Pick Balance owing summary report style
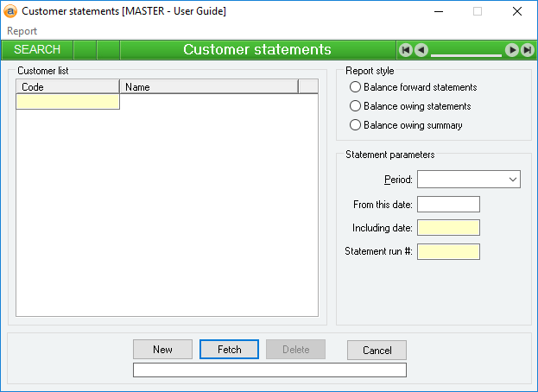538x392 pixels. (355, 125)
